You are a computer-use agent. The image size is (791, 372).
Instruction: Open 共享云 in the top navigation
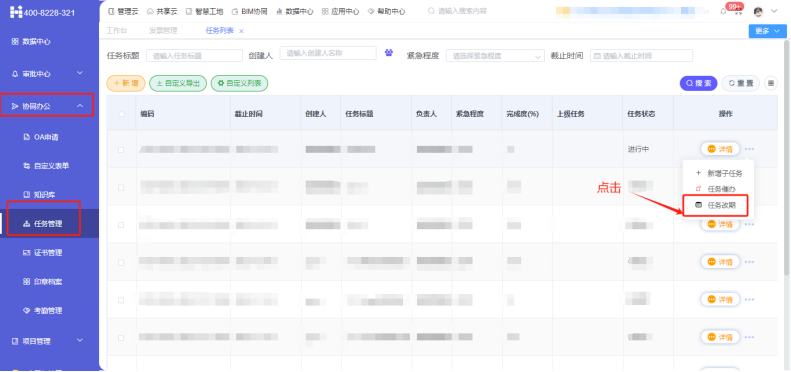pyautogui.click(x=162, y=11)
